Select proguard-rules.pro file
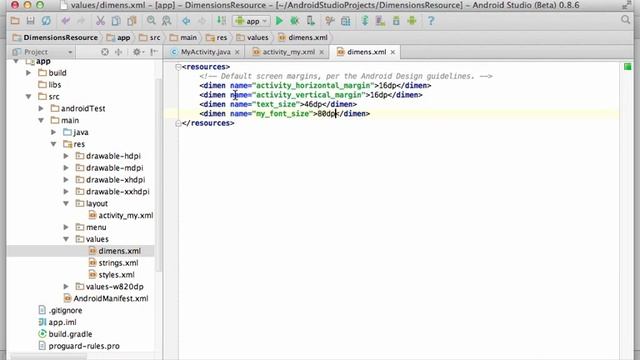Image resolution: width=640 pixels, height=360 pixels. tap(79, 346)
